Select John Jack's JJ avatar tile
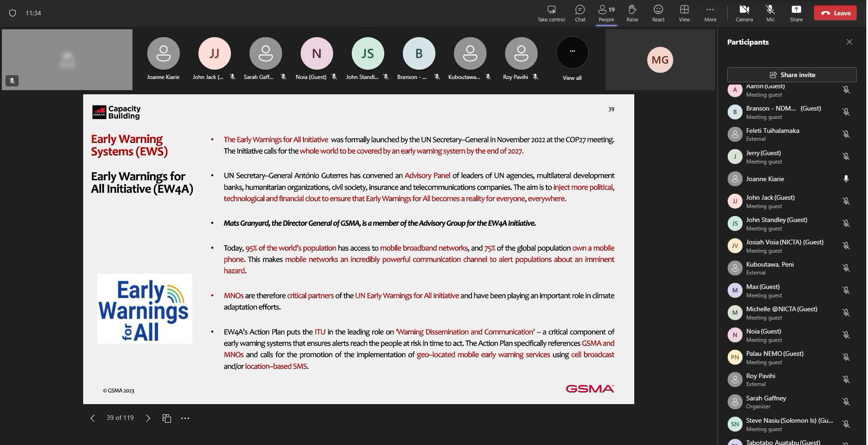 (x=214, y=53)
